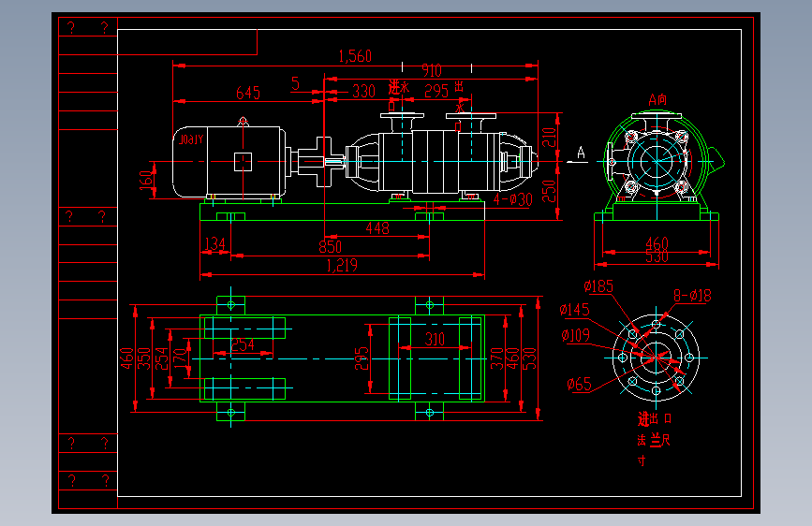Click the 160 motor height dimension
This screenshot has width=812, height=526.
(146, 181)
